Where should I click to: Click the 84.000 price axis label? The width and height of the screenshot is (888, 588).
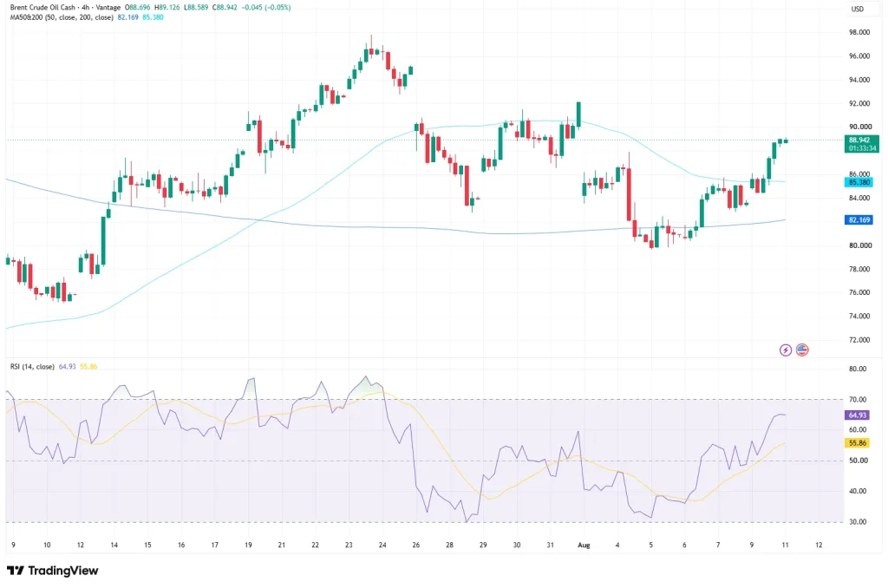click(x=859, y=199)
